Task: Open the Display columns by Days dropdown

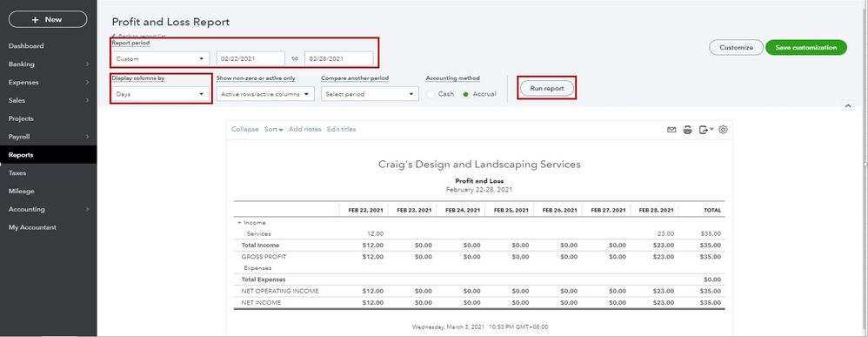Action: pos(161,94)
